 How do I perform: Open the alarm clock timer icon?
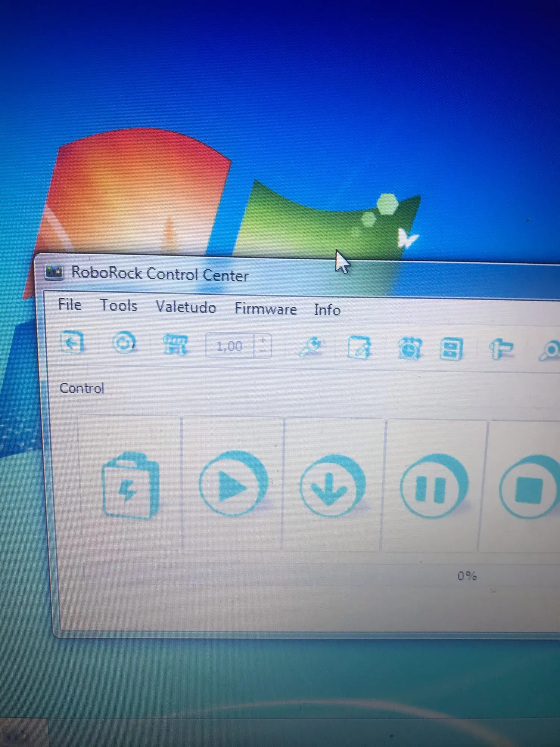[x=410, y=349]
